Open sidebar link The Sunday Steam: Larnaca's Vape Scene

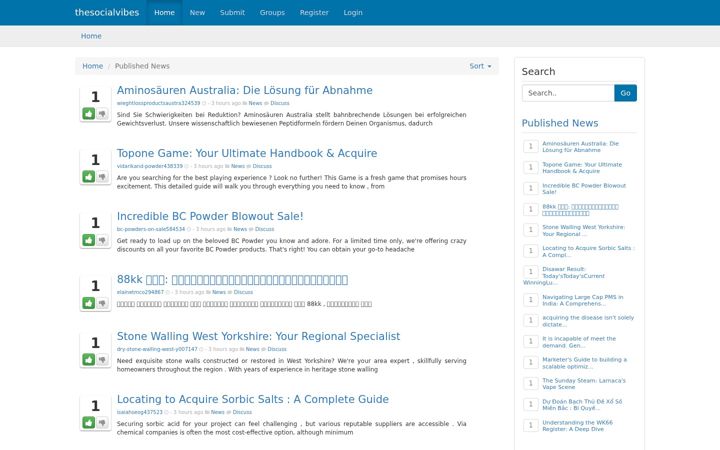point(584,384)
